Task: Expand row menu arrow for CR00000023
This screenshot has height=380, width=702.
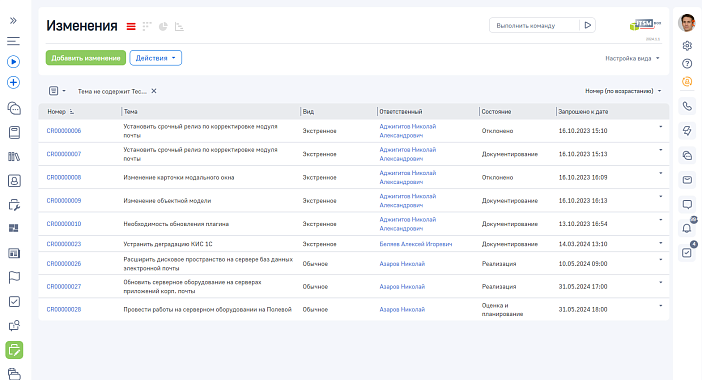Action: point(660,243)
